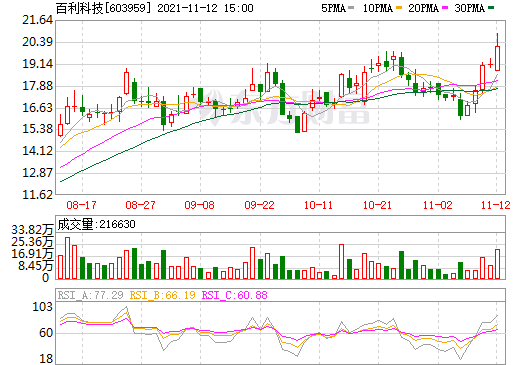This screenshot has height=365, width=520.
Task: Click the 5PMA gray legend swatch
Action: tap(351, 8)
